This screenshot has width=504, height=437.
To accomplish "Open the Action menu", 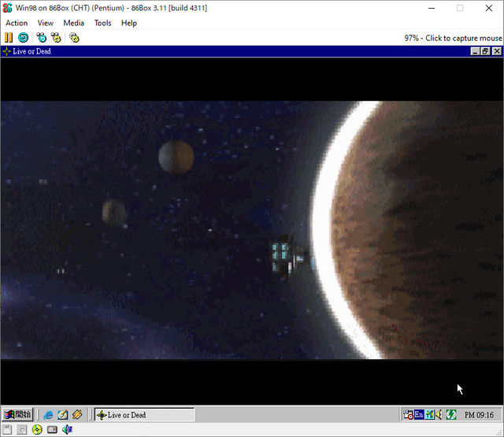I will pyautogui.click(x=17, y=23).
